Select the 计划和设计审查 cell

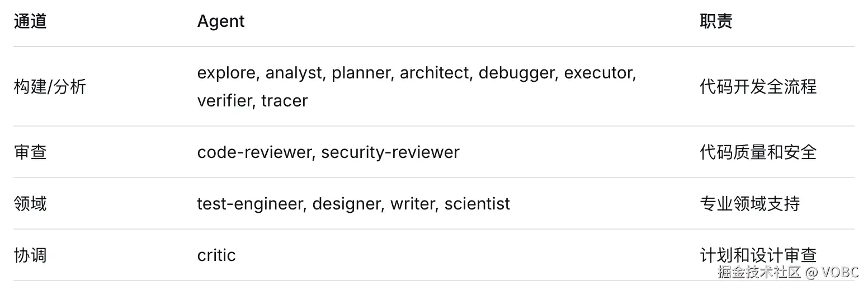tap(758, 255)
